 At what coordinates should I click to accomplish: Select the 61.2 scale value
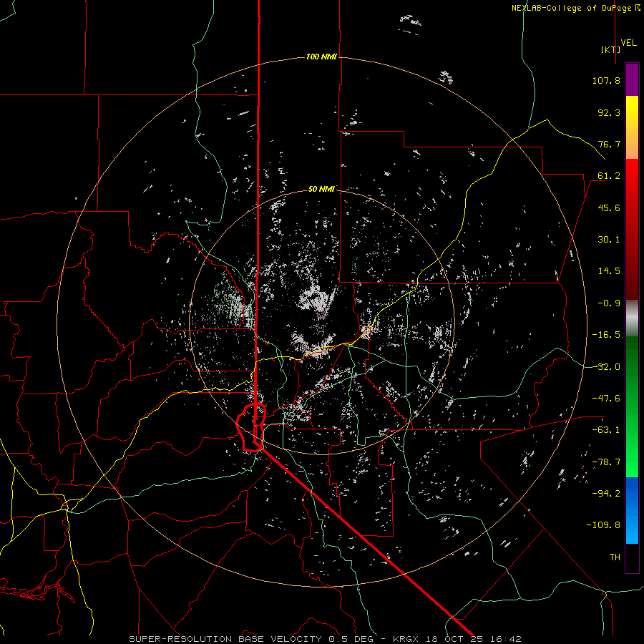(609, 176)
